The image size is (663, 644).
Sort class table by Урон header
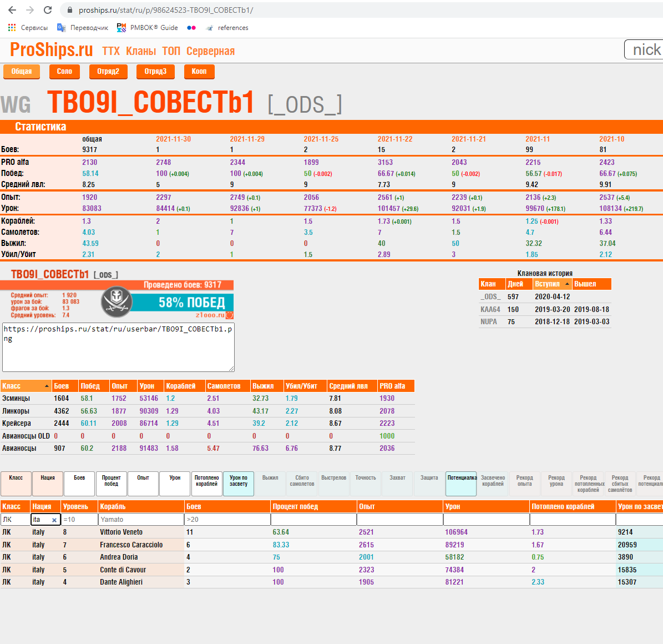pos(150,386)
